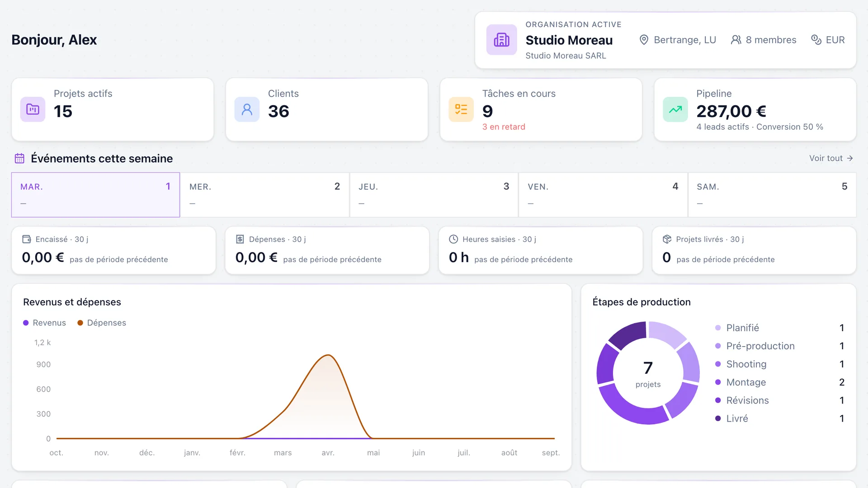Click the Studio Moreau building icon
The width and height of the screenshot is (868, 488).
tap(501, 40)
